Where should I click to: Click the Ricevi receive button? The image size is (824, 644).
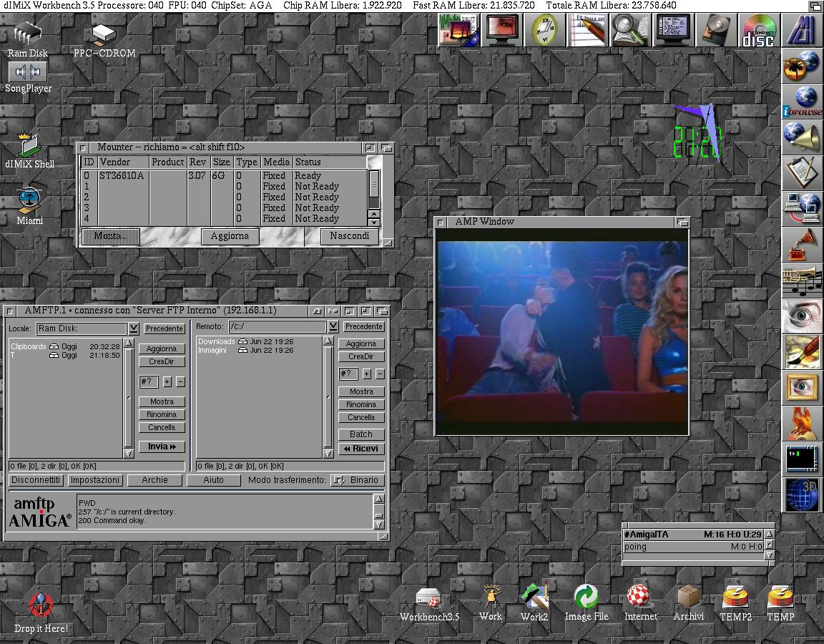coord(361,449)
